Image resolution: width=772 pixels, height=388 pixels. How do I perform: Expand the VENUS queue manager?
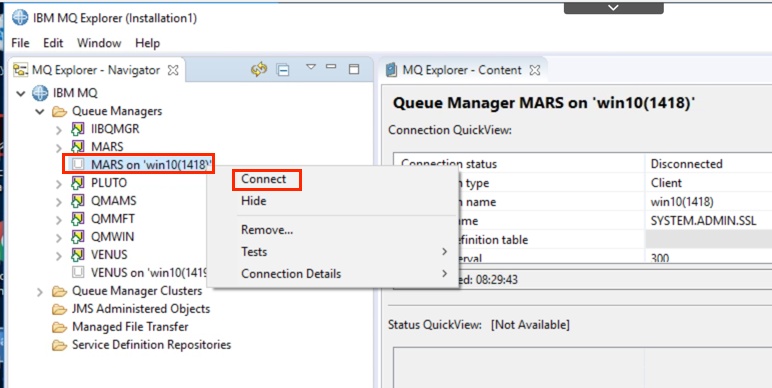tap(59, 255)
